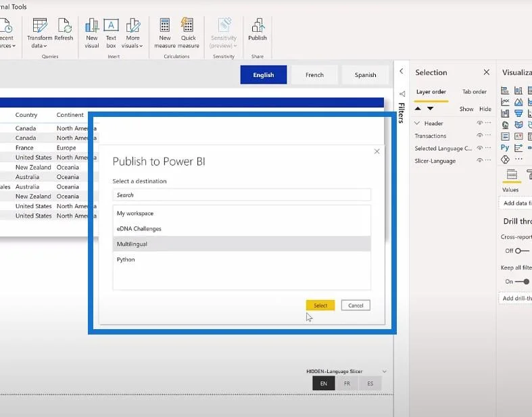This screenshot has height=417, width=532.
Task: Pick the stacked bar chart visual
Action: tap(505, 91)
